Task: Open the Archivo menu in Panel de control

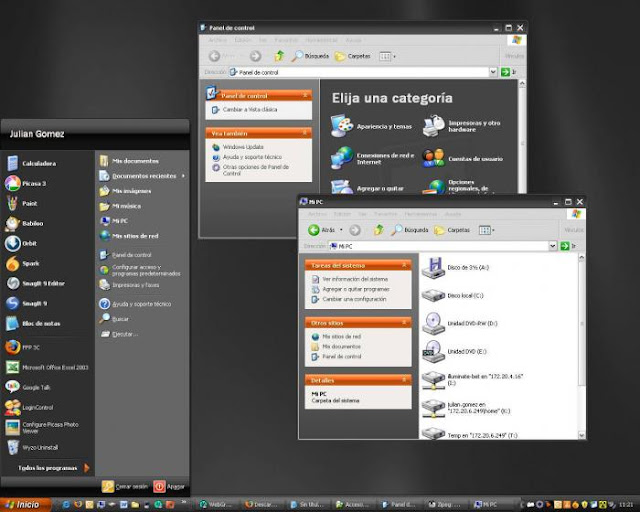Action: (x=218, y=40)
